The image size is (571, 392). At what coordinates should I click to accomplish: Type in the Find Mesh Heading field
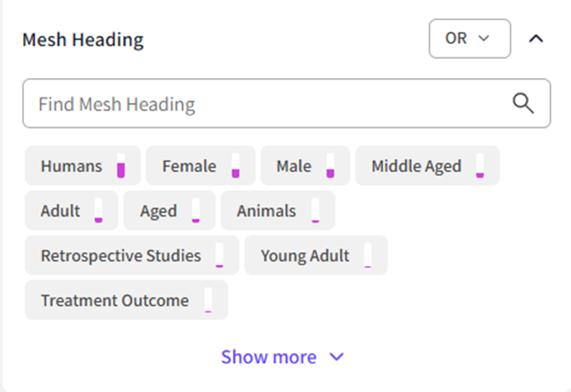263,104
